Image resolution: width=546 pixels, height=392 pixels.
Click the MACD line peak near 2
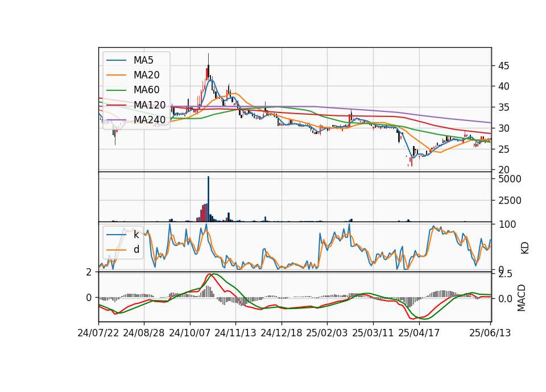pyautogui.click(x=209, y=274)
